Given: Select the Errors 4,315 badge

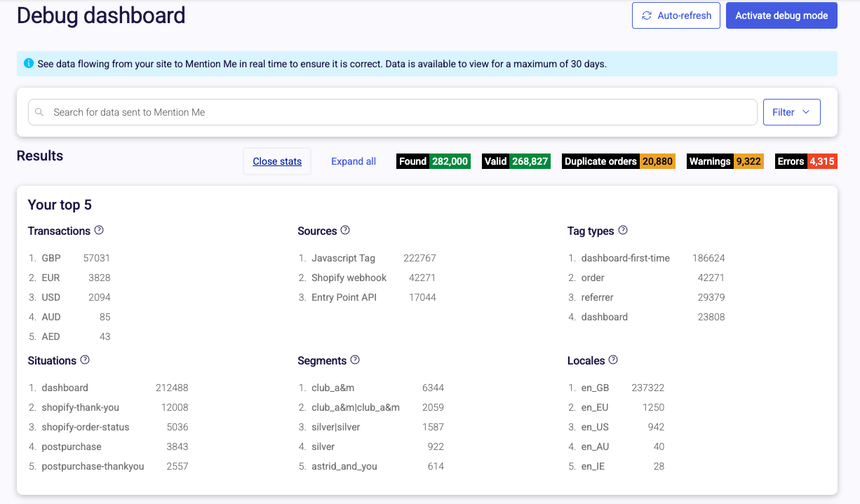Looking at the screenshot, I should (806, 161).
